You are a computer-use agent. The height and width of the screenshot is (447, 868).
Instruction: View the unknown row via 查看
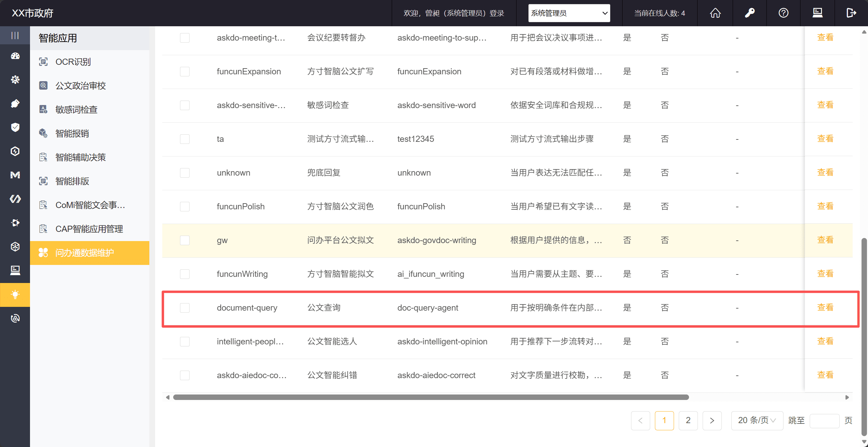pyautogui.click(x=825, y=173)
